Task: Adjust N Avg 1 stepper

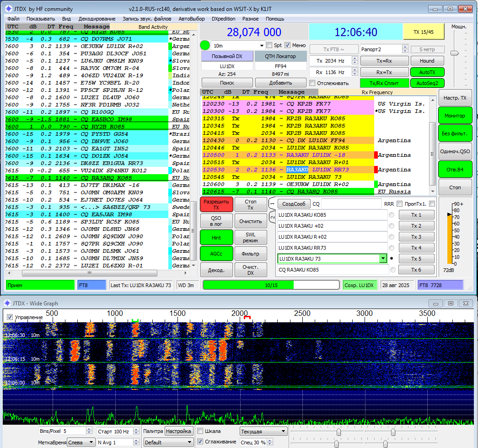Action: point(136,442)
